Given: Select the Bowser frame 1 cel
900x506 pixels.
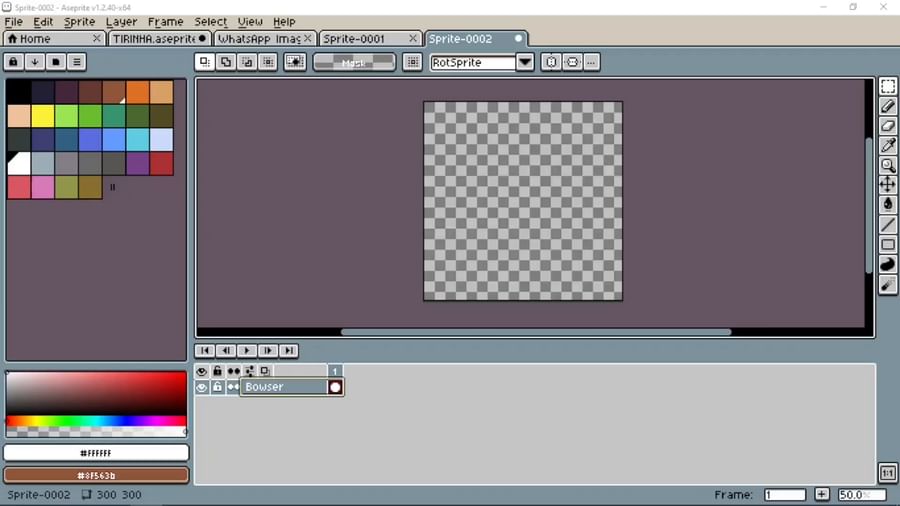Looking at the screenshot, I should [x=335, y=387].
